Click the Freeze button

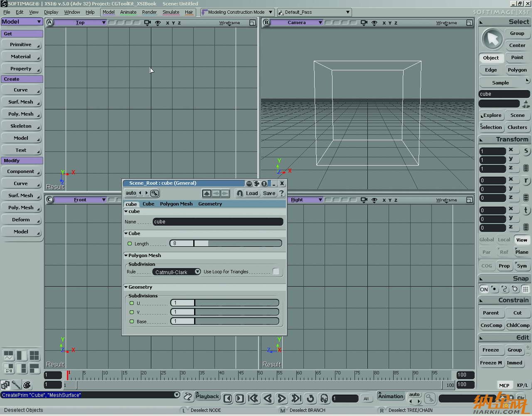[491, 350]
